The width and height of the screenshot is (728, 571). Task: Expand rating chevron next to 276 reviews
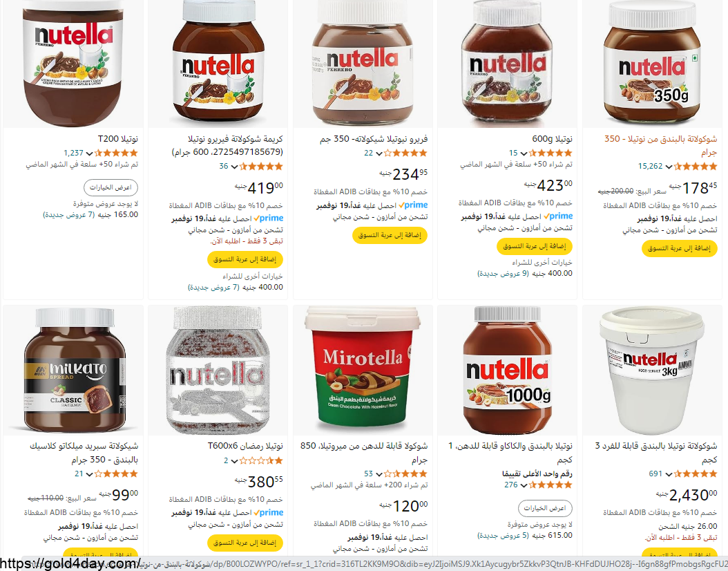(x=524, y=485)
